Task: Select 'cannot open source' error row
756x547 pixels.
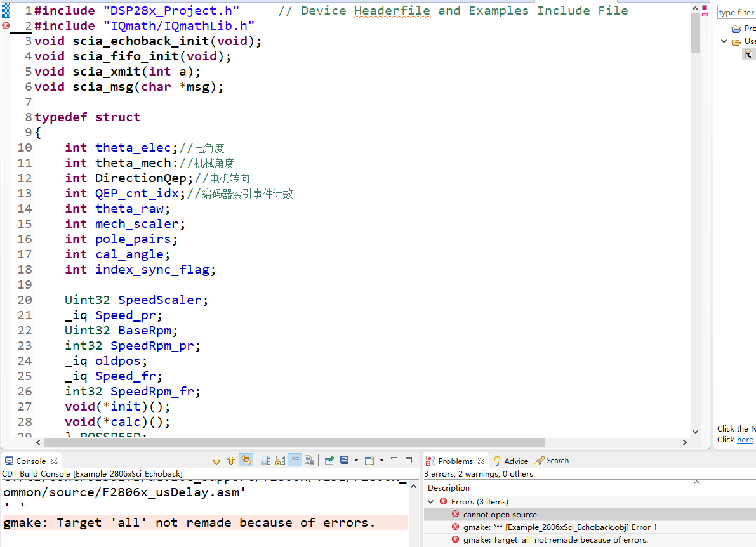Action: click(590, 514)
